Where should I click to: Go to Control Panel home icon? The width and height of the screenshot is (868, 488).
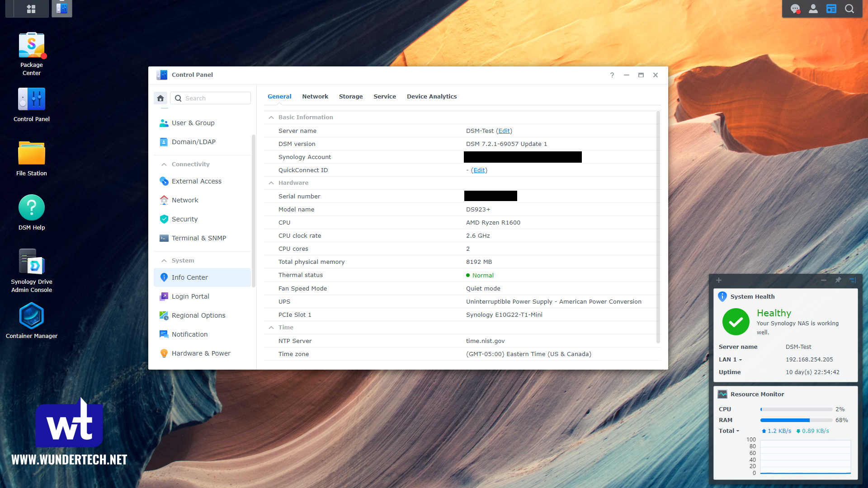(160, 98)
